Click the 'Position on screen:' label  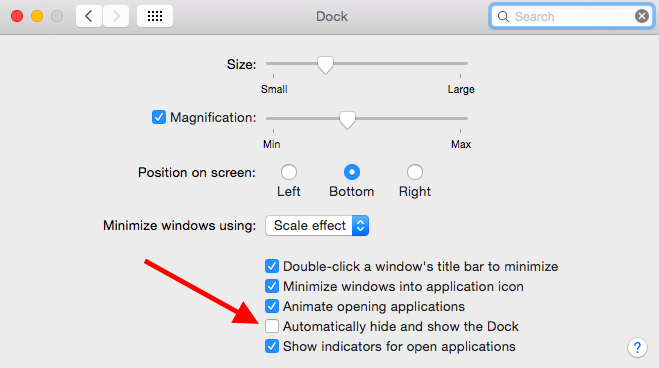[x=197, y=173]
